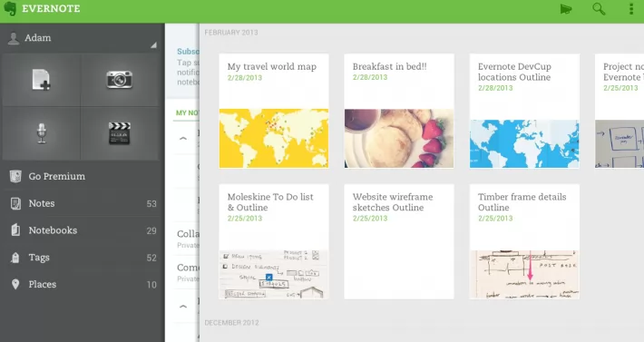The height and width of the screenshot is (342, 644).
Task: Open the camera snapshot note
Action: click(120, 80)
